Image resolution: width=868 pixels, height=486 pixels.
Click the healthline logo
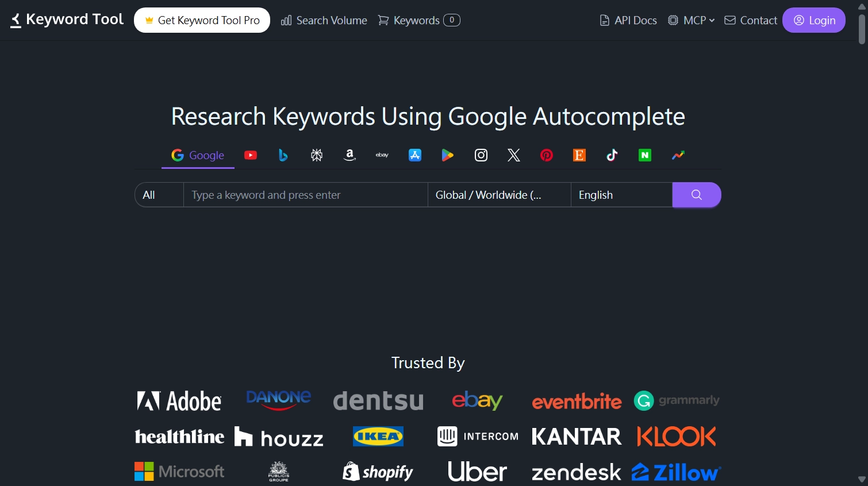pos(179,437)
